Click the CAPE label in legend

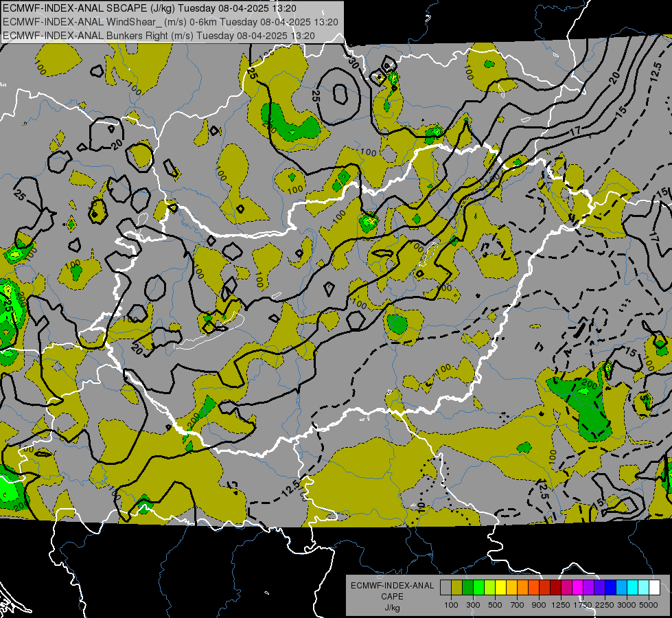coord(392,597)
